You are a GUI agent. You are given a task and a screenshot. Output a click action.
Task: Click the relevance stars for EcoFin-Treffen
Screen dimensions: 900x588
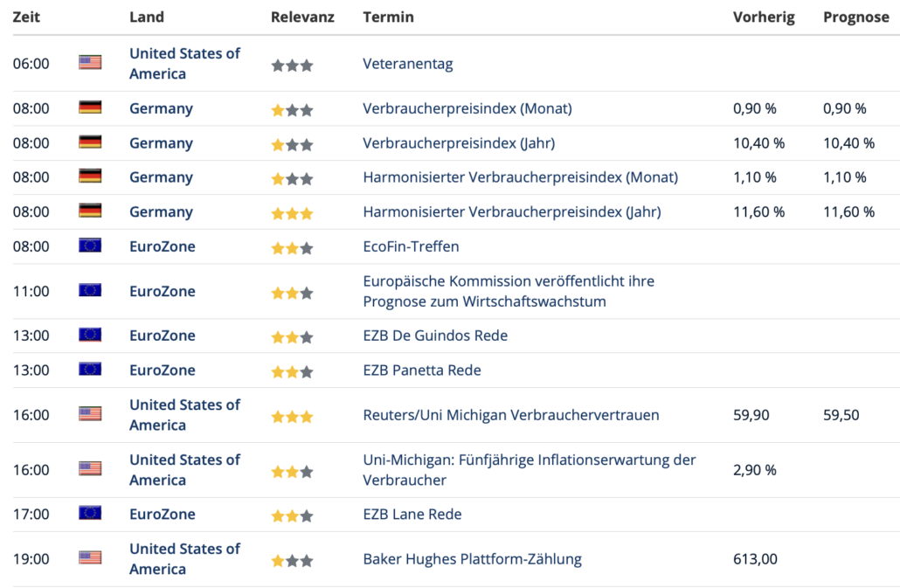(x=292, y=248)
